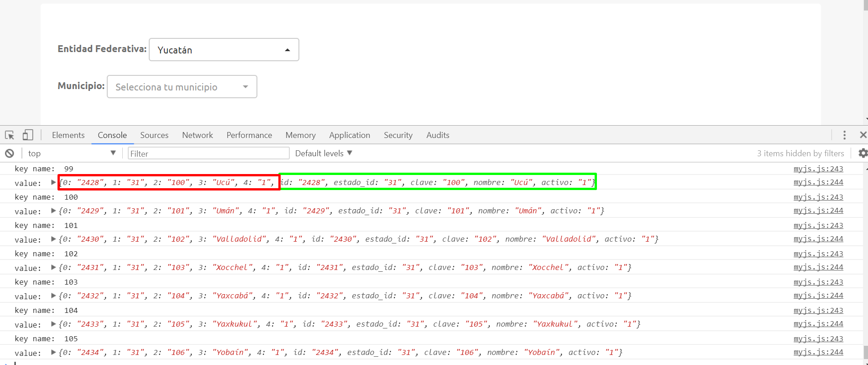
Task: Click the 'key name: 102' log line
Action: coord(46,254)
